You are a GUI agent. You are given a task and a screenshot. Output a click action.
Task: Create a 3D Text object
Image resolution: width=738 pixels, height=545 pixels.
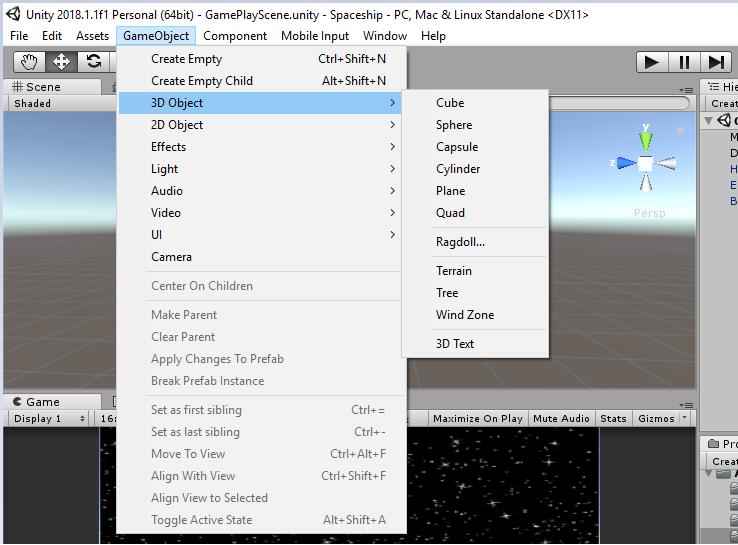pyautogui.click(x=475, y=344)
